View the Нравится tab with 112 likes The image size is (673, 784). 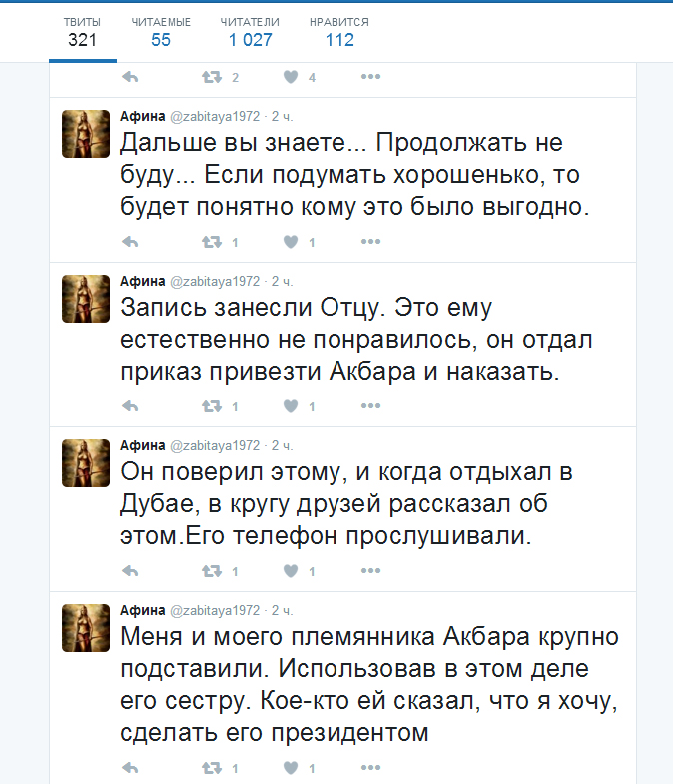point(339,32)
